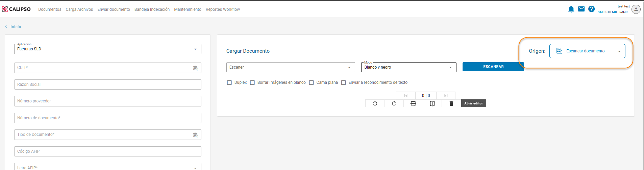644x170 pixels.
Task: Enable the Duplex checkbox
Action: point(229,82)
